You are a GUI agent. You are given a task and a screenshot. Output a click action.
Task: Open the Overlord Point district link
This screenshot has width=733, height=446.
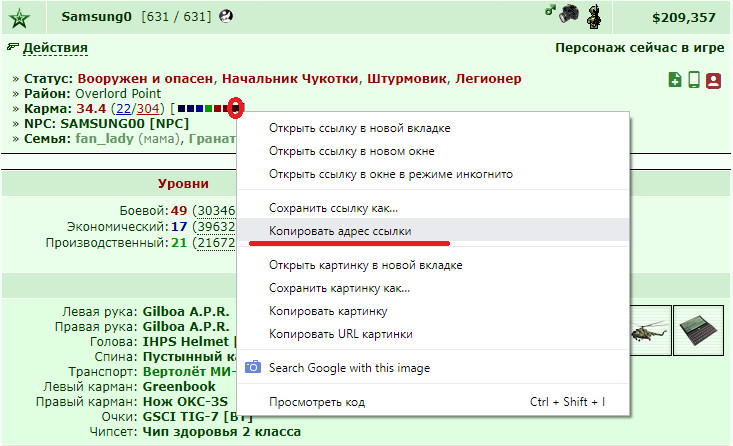pyautogui.click(x=118, y=94)
